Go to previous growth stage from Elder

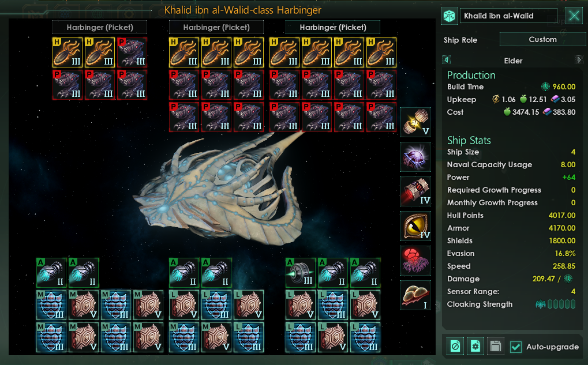pyautogui.click(x=446, y=60)
